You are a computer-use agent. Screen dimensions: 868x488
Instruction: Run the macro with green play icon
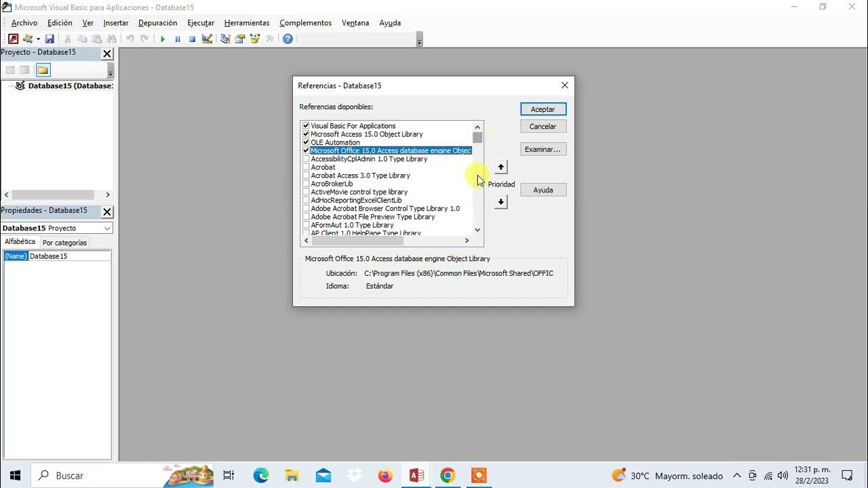(x=162, y=39)
